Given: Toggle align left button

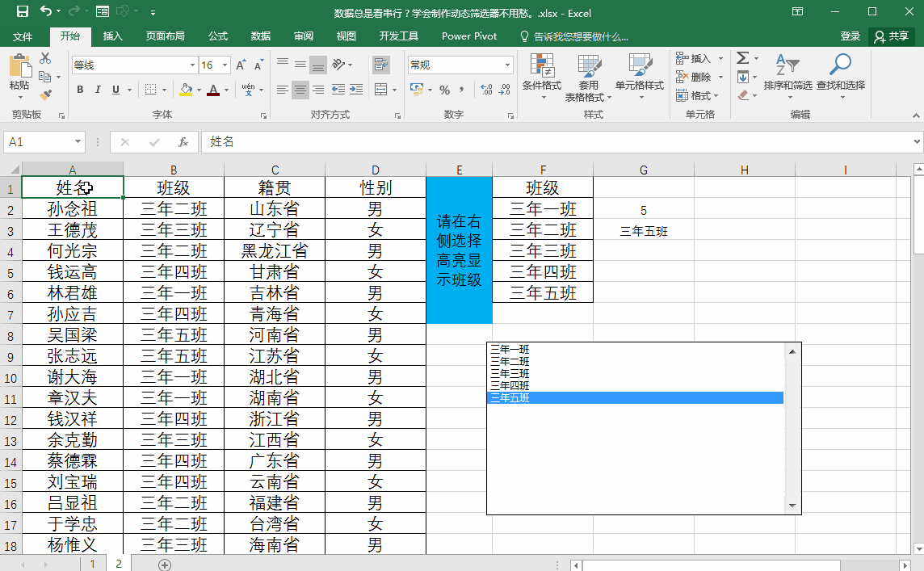Looking at the screenshot, I should [283, 90].
